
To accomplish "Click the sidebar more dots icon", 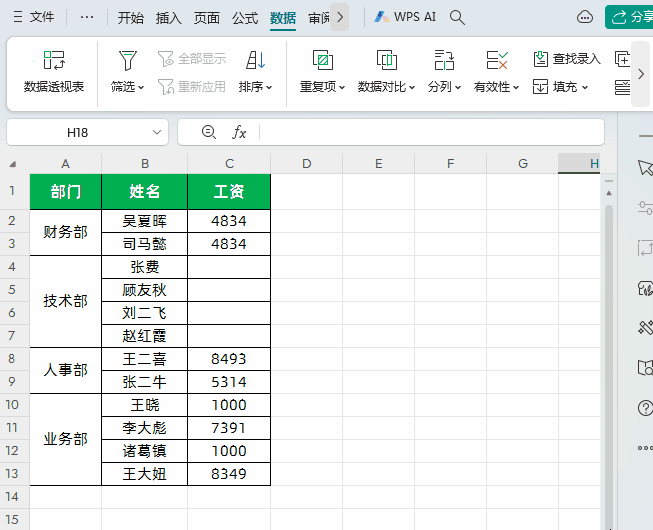I will tap(645, 448).
